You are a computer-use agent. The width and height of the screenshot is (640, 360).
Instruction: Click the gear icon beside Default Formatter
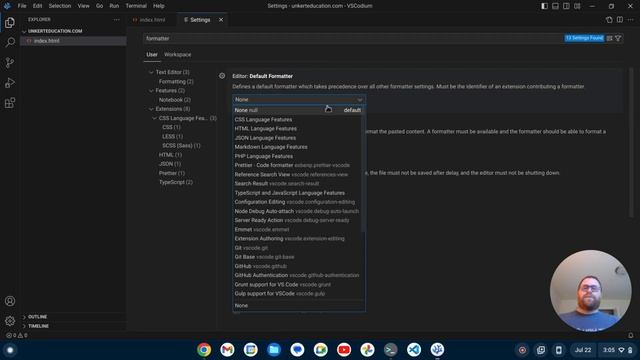[222, 76]
